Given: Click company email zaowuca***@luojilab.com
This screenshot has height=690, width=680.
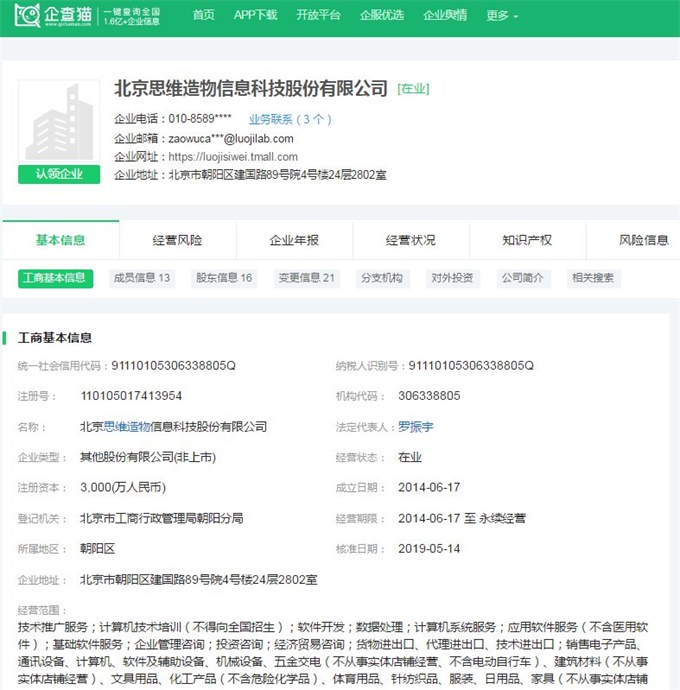Looking at the screenshot, I should 231,139.
